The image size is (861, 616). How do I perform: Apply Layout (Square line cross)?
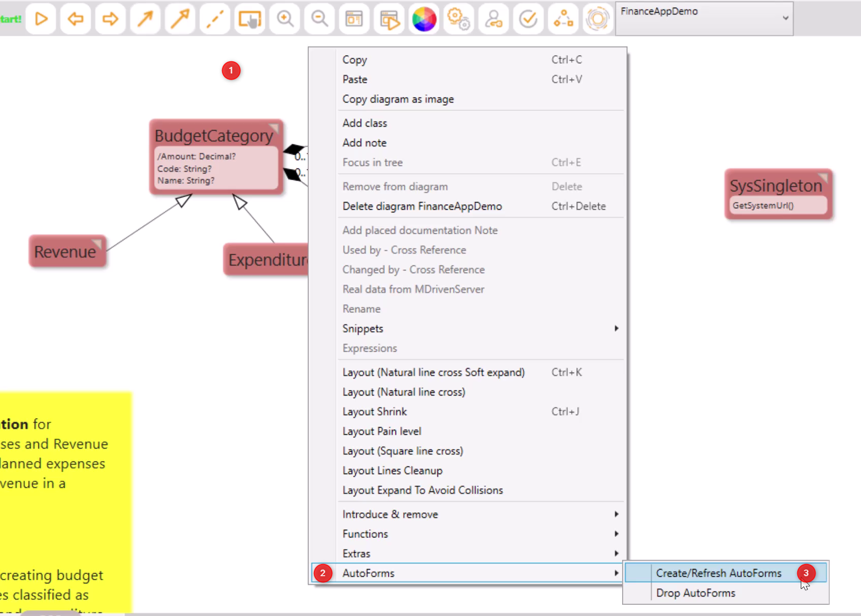pyautogui.click(x=467, y=451)
